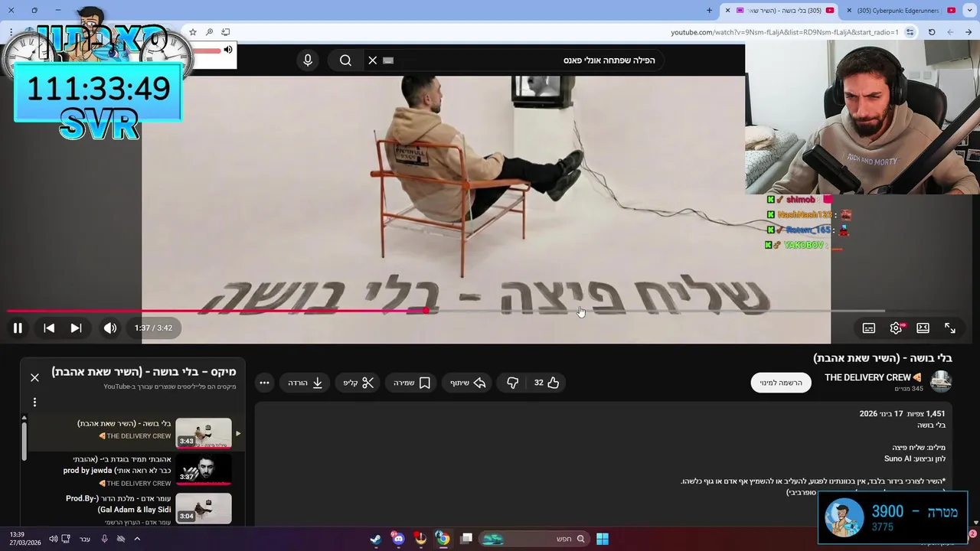
Task: Toggle subtitles in the player
Action: click(869, 328)
